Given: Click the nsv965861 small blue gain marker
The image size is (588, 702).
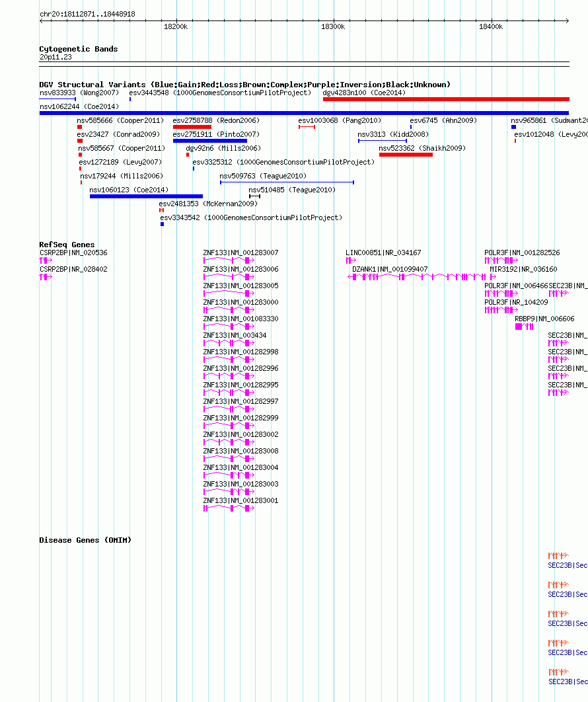Looking at the screenshot, I should point(514,127).
